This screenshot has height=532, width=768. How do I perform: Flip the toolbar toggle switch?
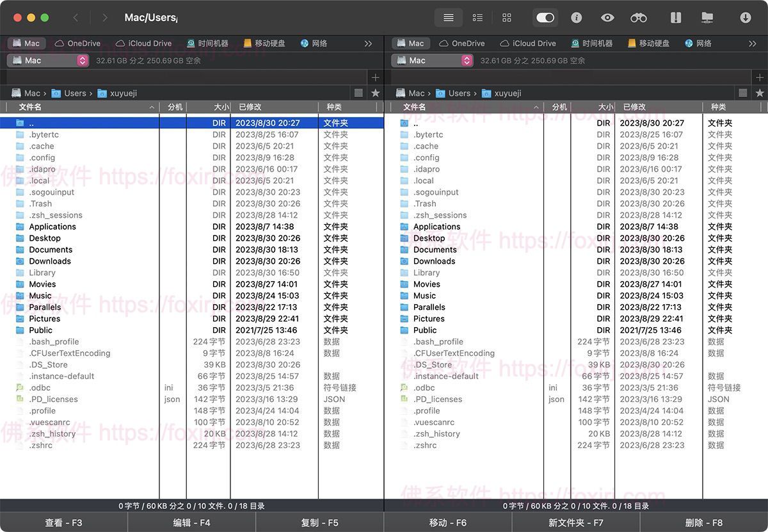coord(545,17)
